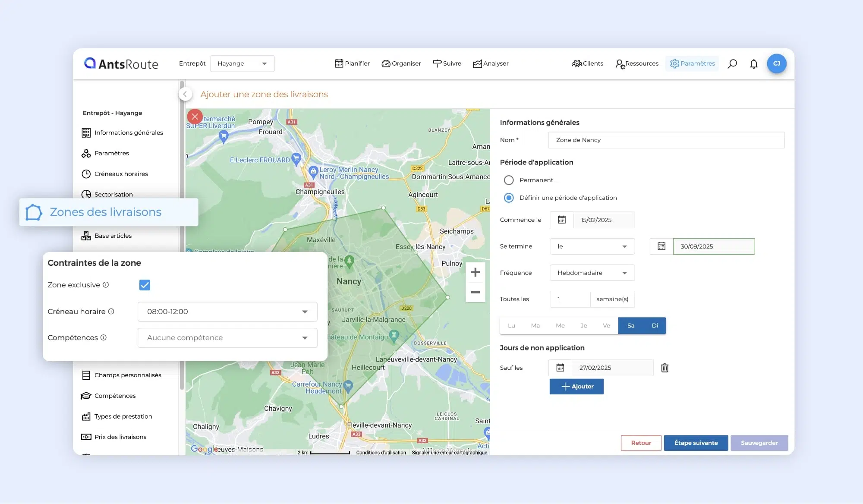The image size is (863, 504).
Task: Open the Fréquence Hebdomadaire dropdown
Action: 592,273
